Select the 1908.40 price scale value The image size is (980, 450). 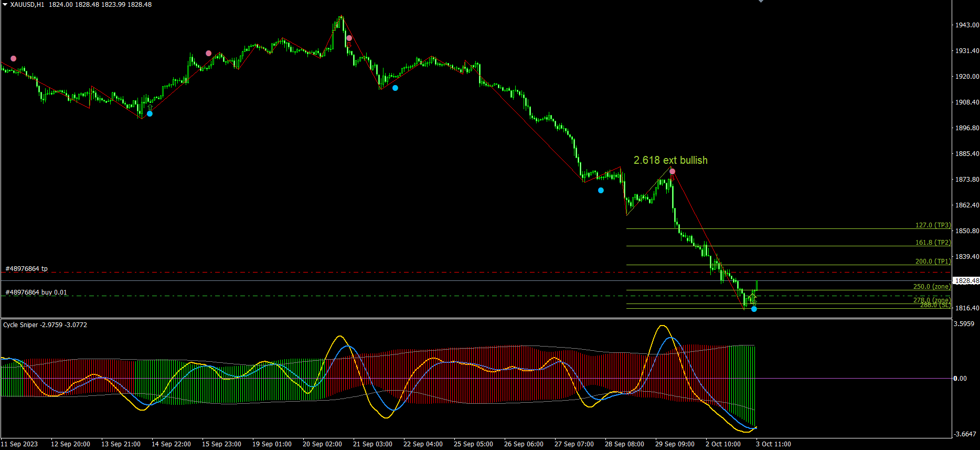[x=967, y=102]
